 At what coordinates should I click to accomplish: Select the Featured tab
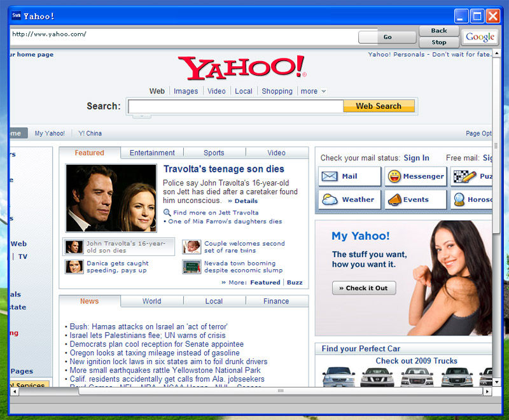(90, 153)
